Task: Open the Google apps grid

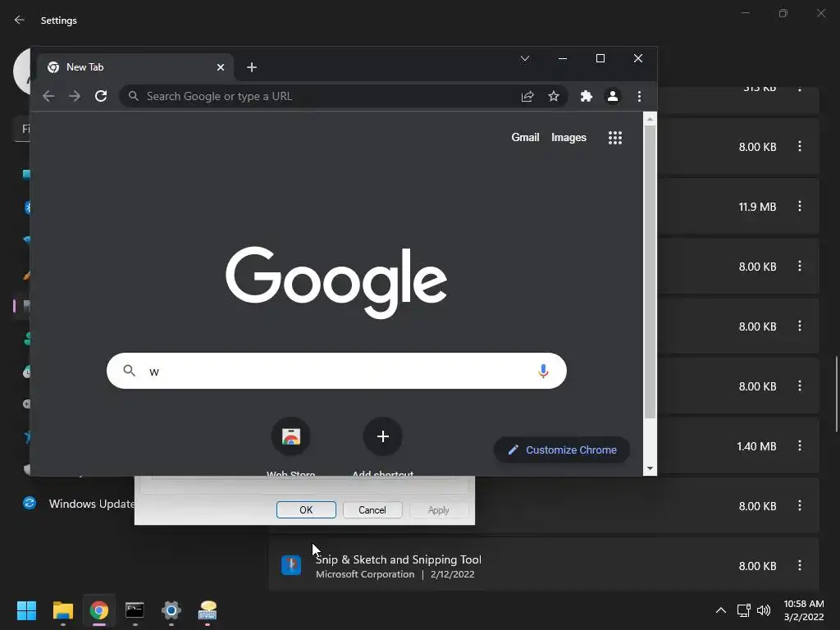Action: coord(615,138)
